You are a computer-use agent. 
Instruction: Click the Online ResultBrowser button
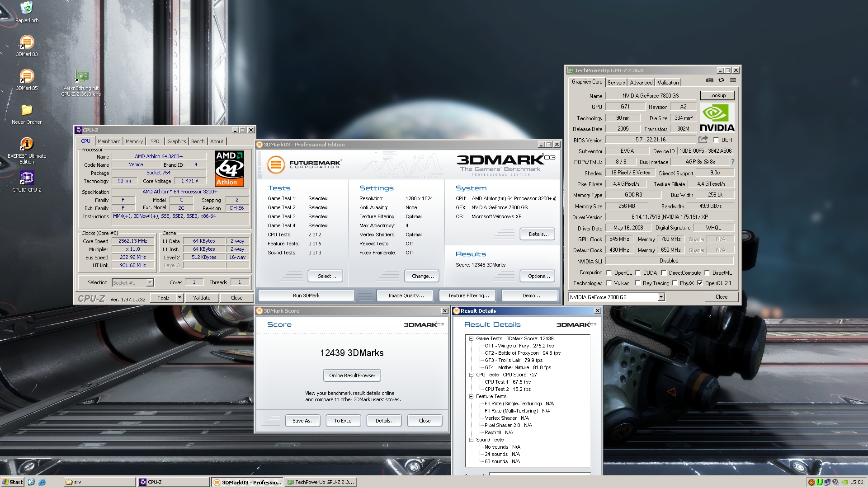[352, 375]
